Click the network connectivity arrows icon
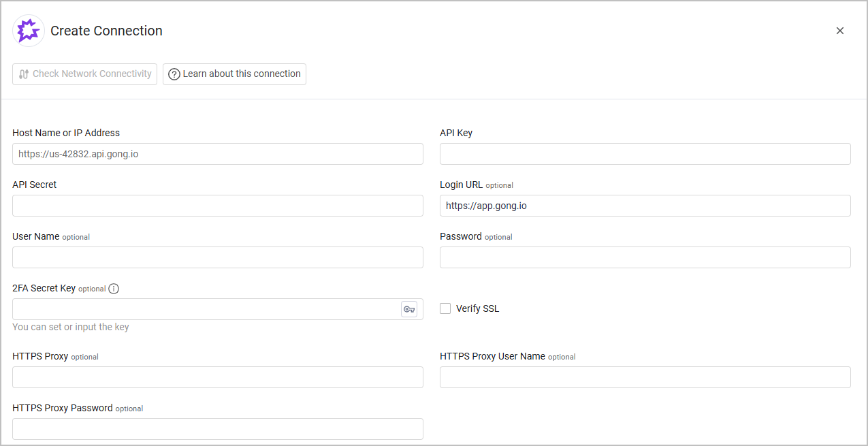The image size is (868, 446). 24,74
